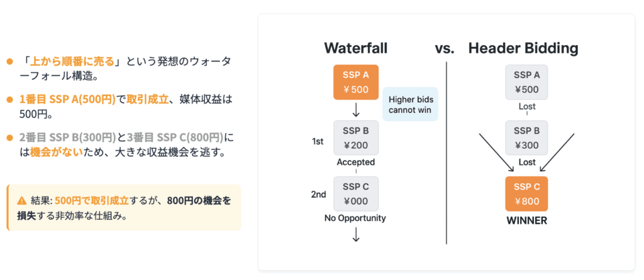Click the highlighted 上から順番に売る text
Image resolution: width=644 pixels, height=280 pixels.
tap(72, 62)
